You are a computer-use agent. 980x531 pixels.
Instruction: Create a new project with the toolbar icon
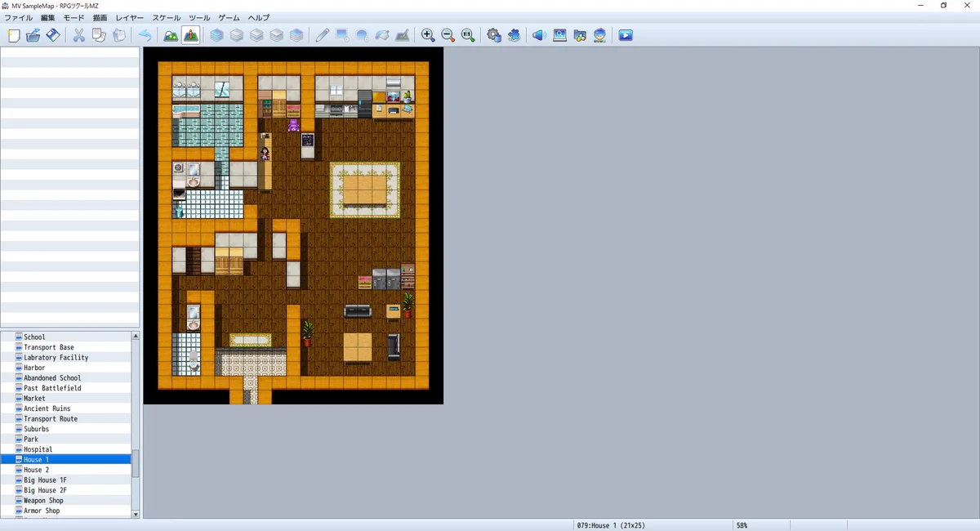[x=14, y=35]
